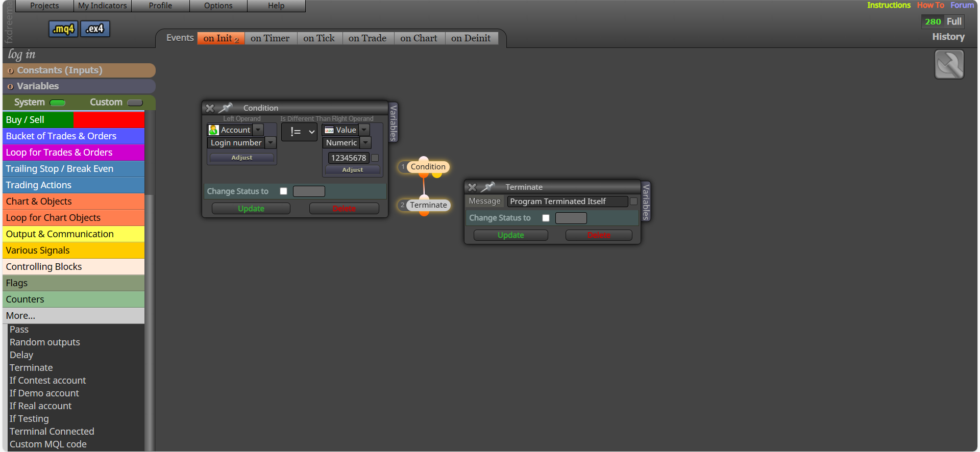
Task: Pin the Terminate panel
Action: tap(488, 187)
